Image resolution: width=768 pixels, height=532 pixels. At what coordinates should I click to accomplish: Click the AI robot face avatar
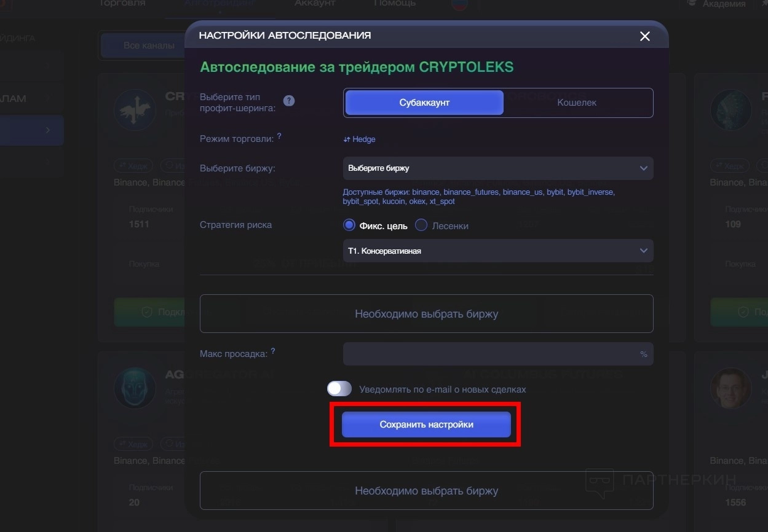tap(135, 388)
